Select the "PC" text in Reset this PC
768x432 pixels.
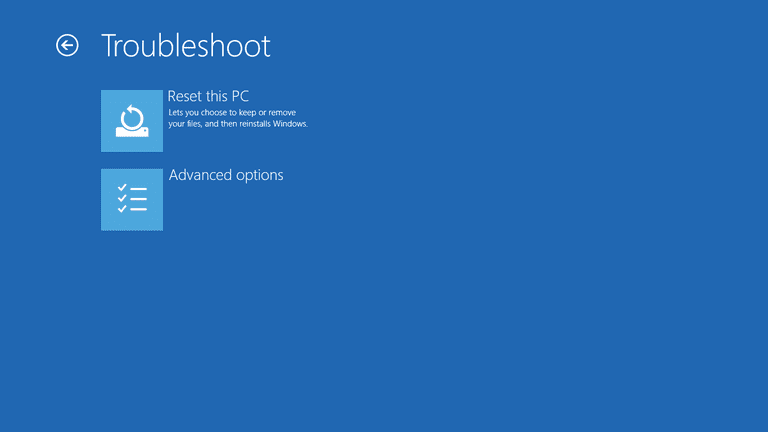[x=239, y=97]
